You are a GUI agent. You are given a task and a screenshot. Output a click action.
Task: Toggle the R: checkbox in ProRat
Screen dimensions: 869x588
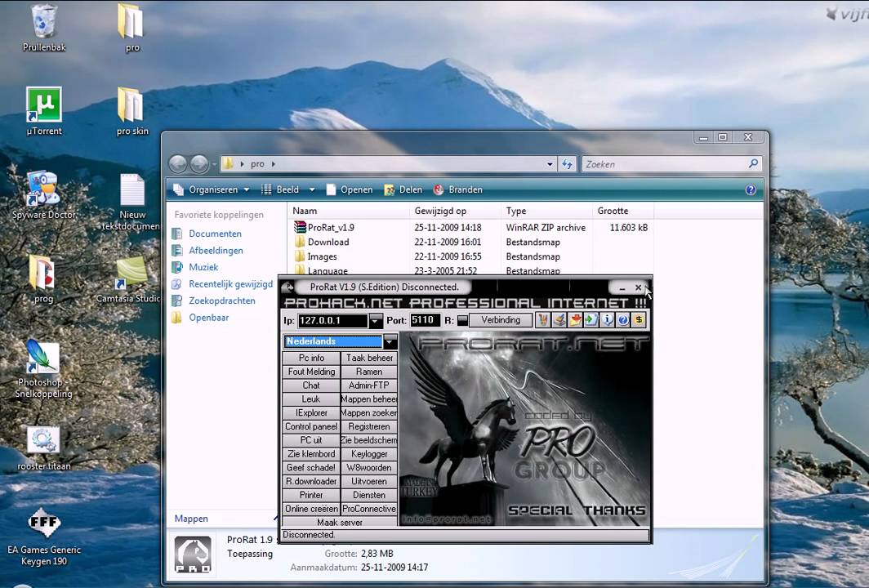[462, 320]
